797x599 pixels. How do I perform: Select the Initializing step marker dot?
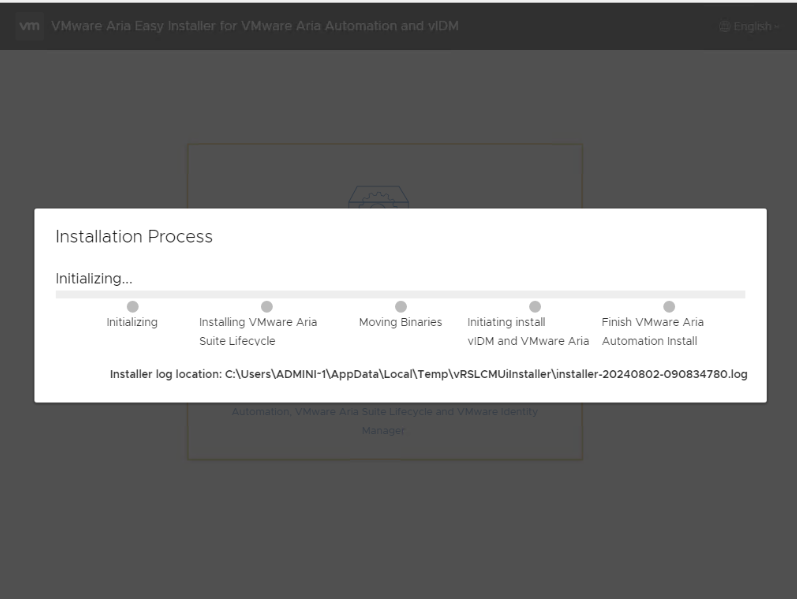[133, 307]
